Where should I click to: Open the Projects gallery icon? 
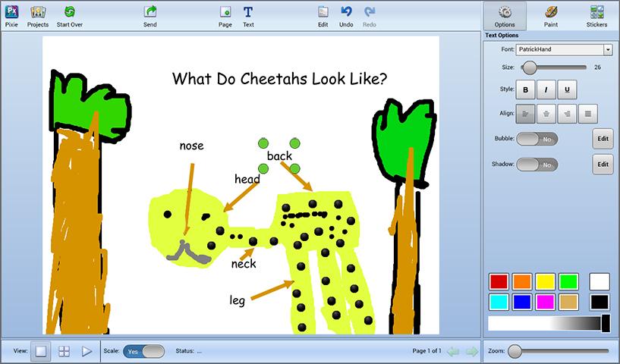[x=38, y=12]
